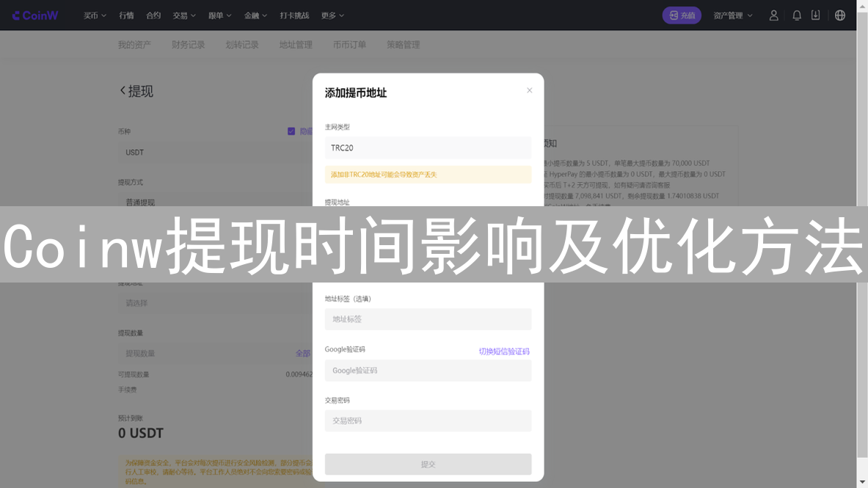Open the 资产管理 dropdown
This screenshot has width=868, height=488.
[x=732, y=15]
